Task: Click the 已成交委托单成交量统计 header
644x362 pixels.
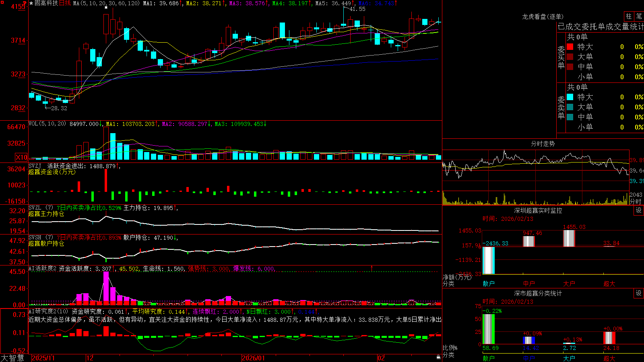Action: point(601,27)
